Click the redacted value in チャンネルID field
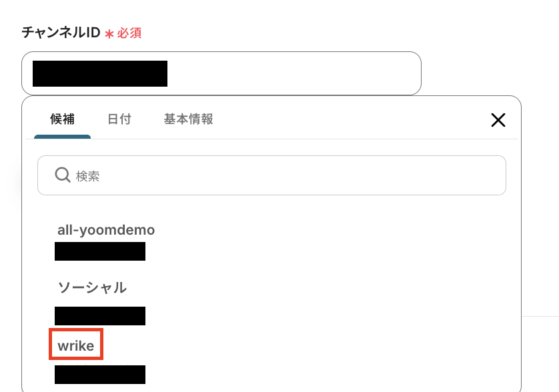The image size is (559, 392). [x=100, y=73]
